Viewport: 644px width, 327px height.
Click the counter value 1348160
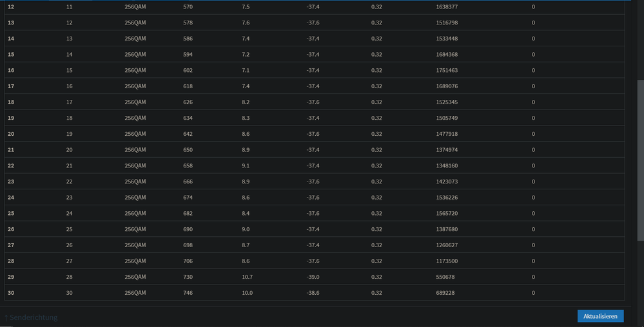(x=447, y=166)
